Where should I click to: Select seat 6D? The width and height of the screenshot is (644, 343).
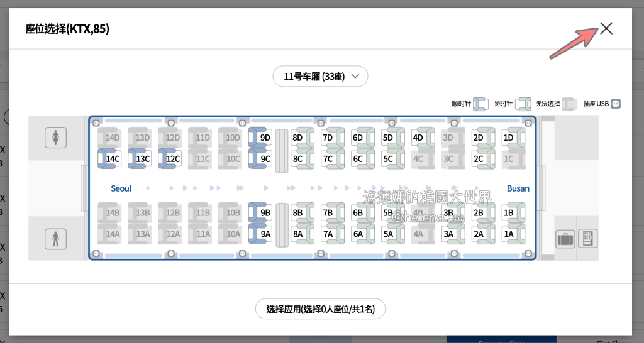pos(363,138)
